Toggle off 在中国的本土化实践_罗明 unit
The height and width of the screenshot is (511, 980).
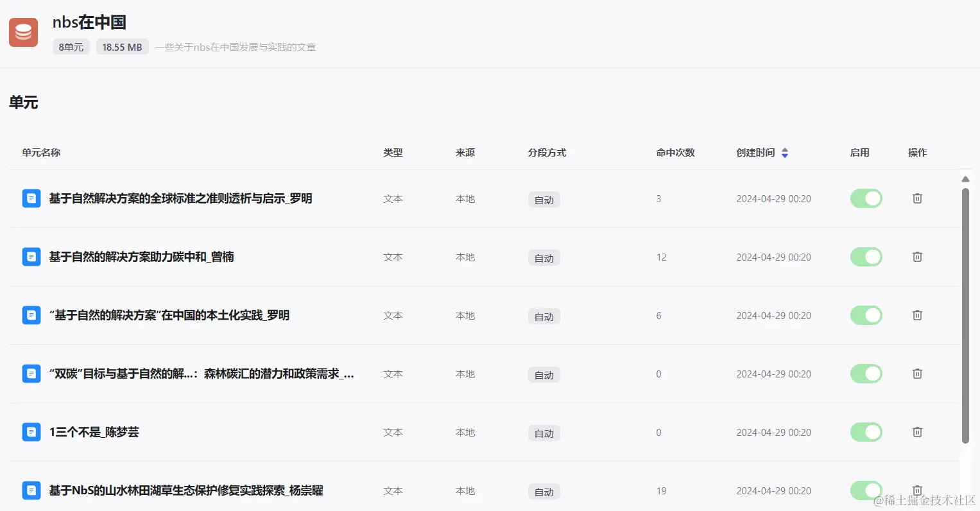866,315
